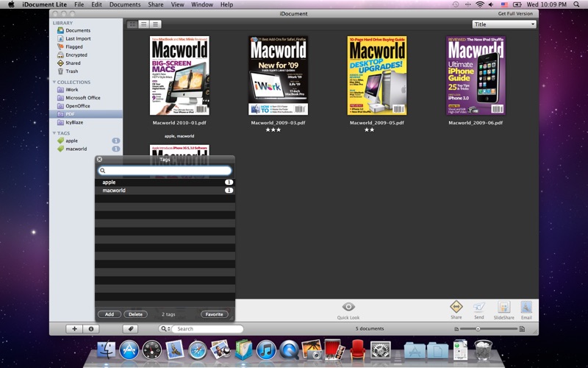Open the Microsoft Office collection

pos(82,98)
